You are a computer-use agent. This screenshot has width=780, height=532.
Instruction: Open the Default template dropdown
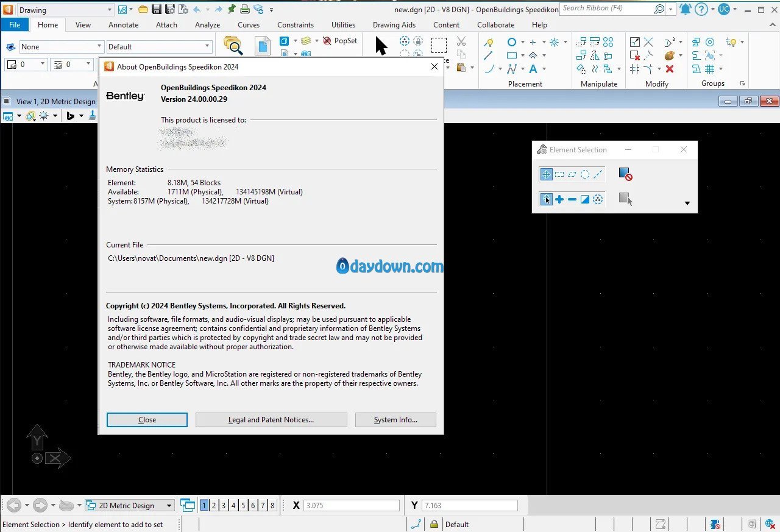click(x=207, y=46)
